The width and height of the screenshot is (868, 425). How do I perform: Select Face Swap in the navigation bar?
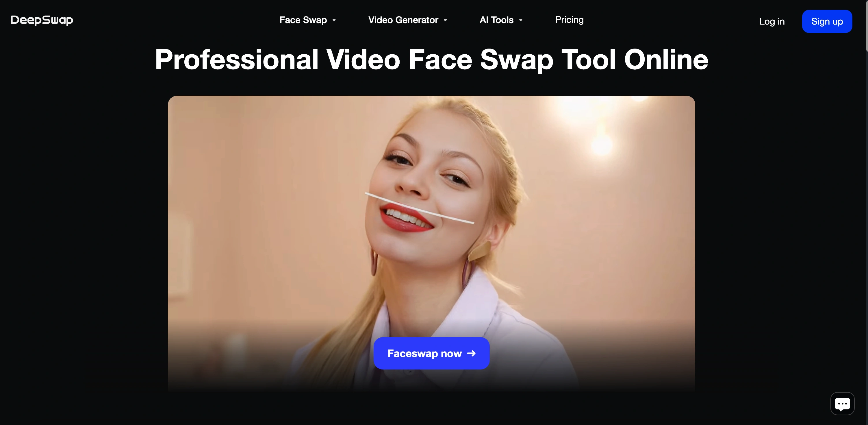pos(303,20)
